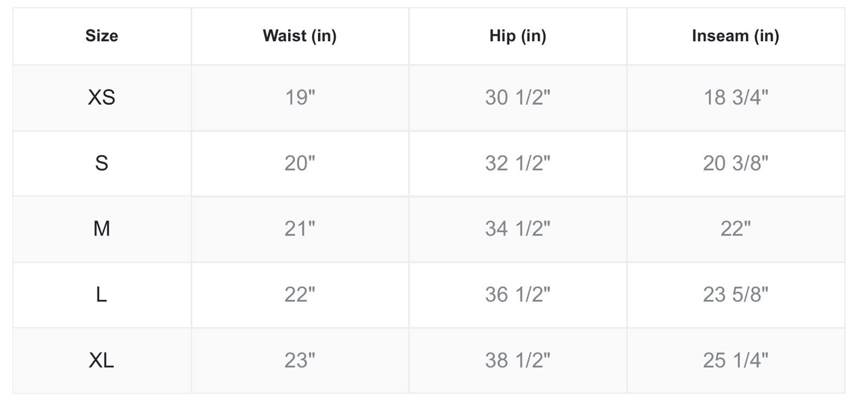
Task: Click the Waist (in) column header
Action: click(299, 36)
